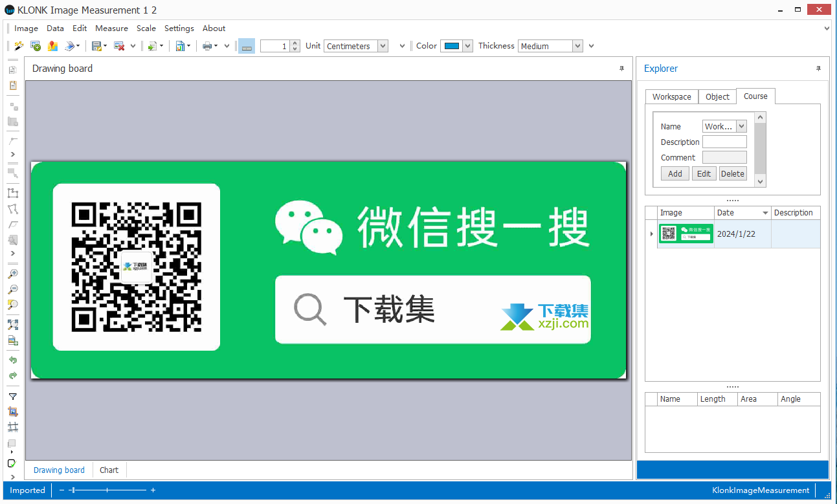
Task: Click the zoom in magnifier icon
Action: click(12, 273)
